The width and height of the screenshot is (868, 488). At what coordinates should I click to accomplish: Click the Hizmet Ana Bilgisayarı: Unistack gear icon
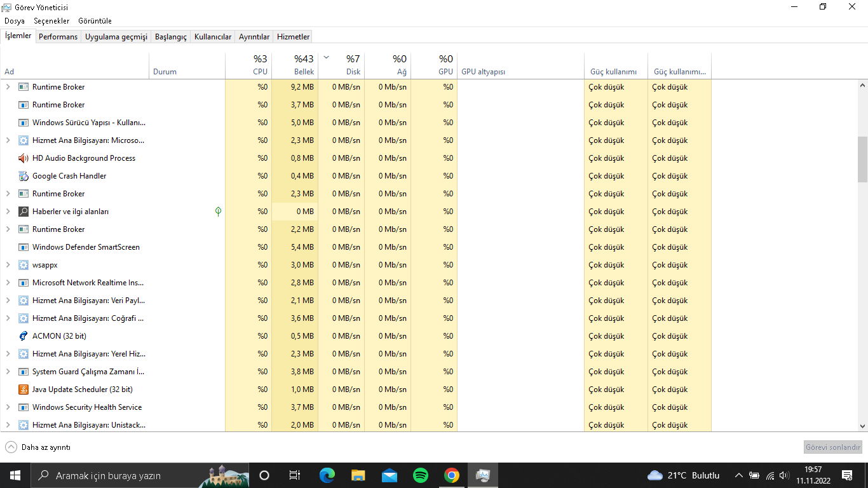coord(24,425)
